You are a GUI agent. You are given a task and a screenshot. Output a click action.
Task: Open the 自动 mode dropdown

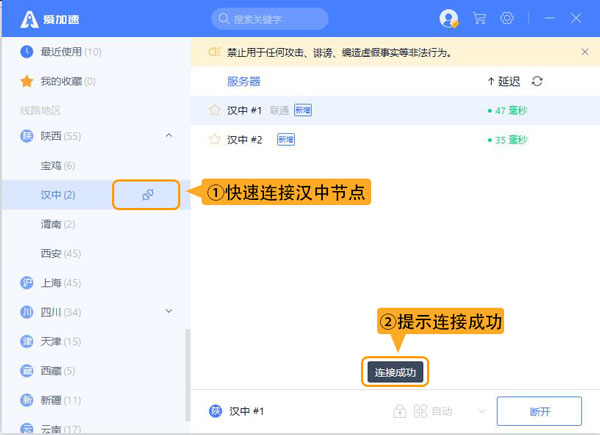pos(482,411)
